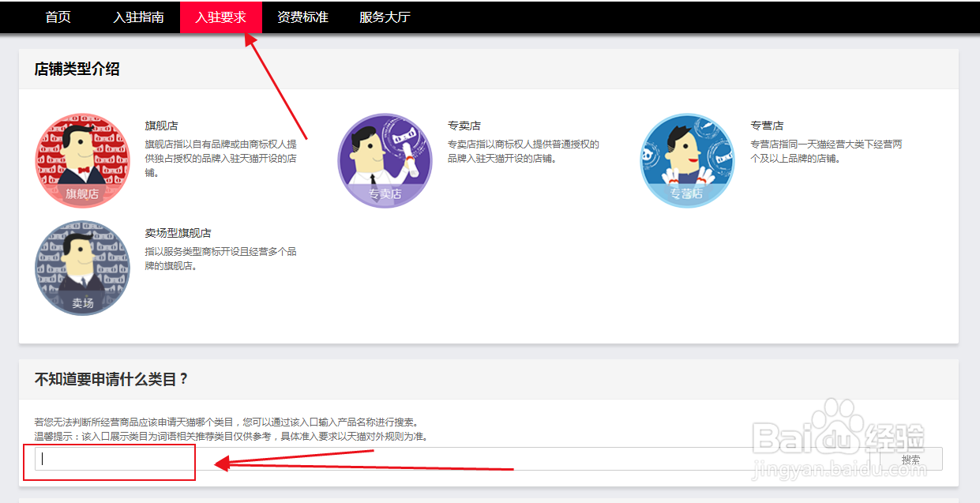Image resolution: width=980 pixels, height=503 pixels.
Task: Click the 旗舰店 title text
Action: [161, 126]
